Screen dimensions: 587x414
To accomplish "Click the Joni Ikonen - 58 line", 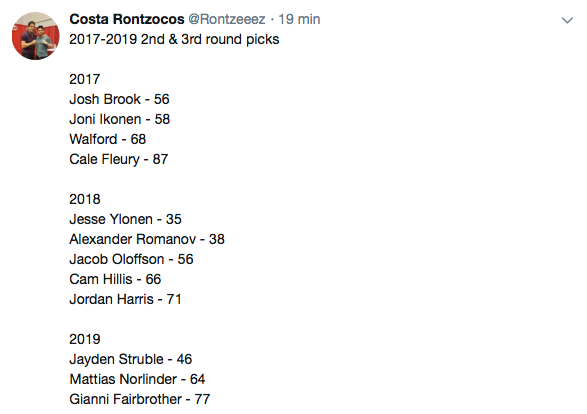I will click(120, 119).
